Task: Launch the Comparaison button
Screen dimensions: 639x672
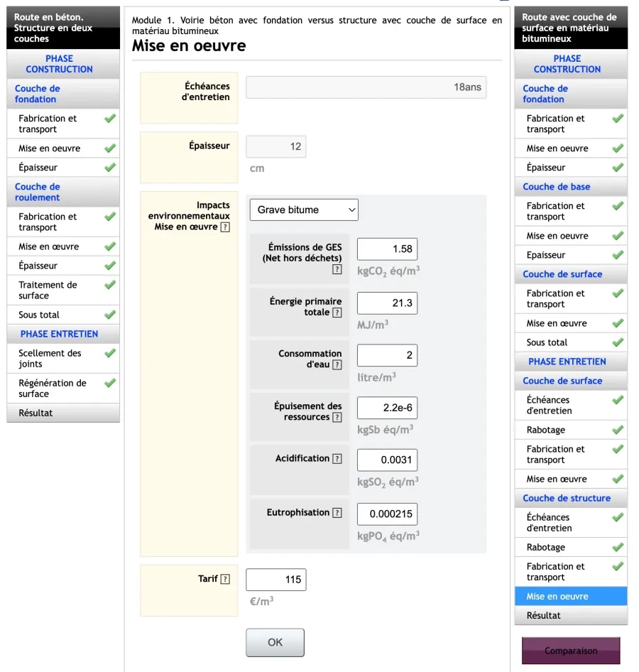Action: (x=571, y=651)
